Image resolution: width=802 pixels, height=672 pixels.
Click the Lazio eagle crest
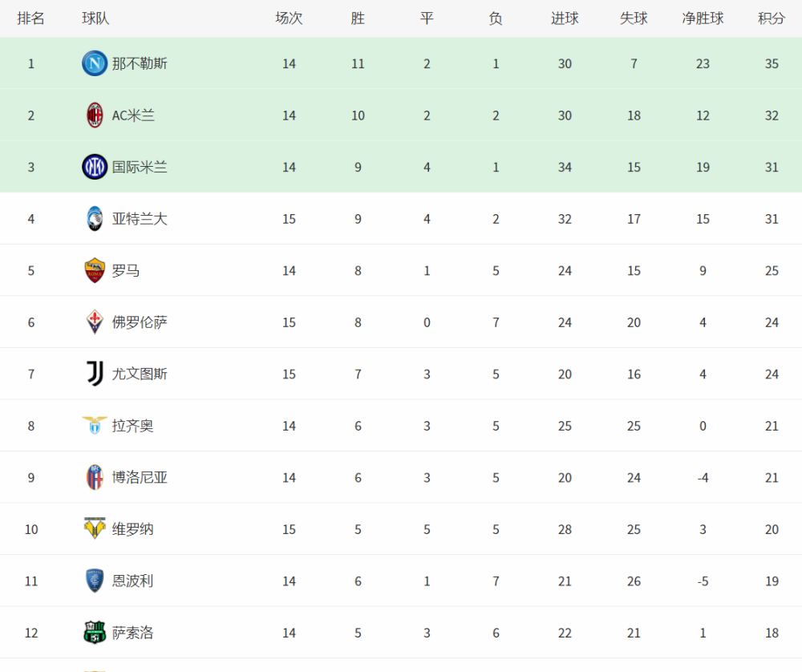click(x=95, y=426)
